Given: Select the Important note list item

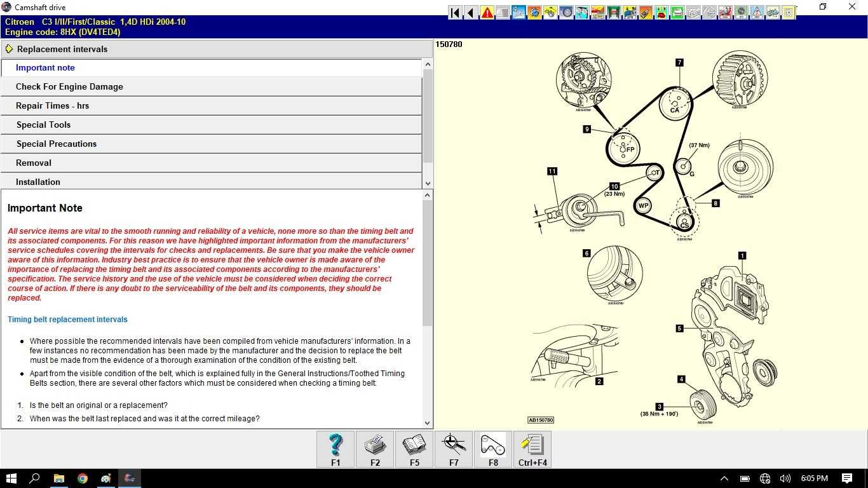Looking at the screenshot, I should click(211, 67).
